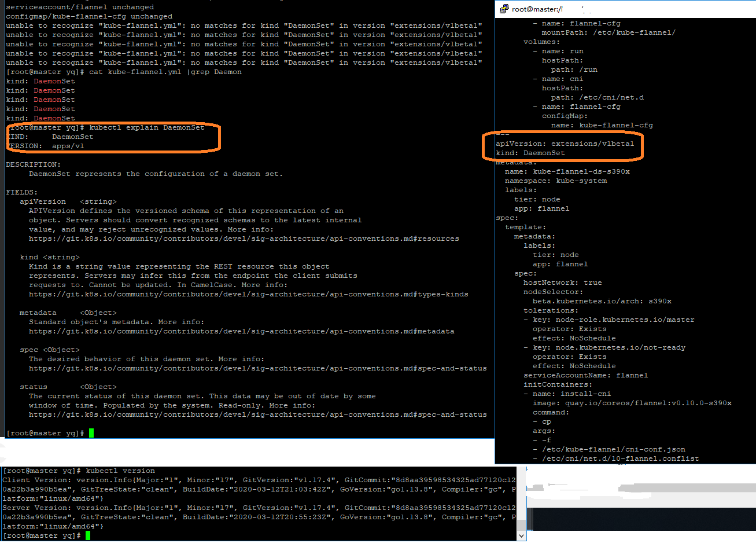The height and width of the screenshot is (543, 756).
Task: Click the 'Client Version:' label
Action: pos(37,480)
